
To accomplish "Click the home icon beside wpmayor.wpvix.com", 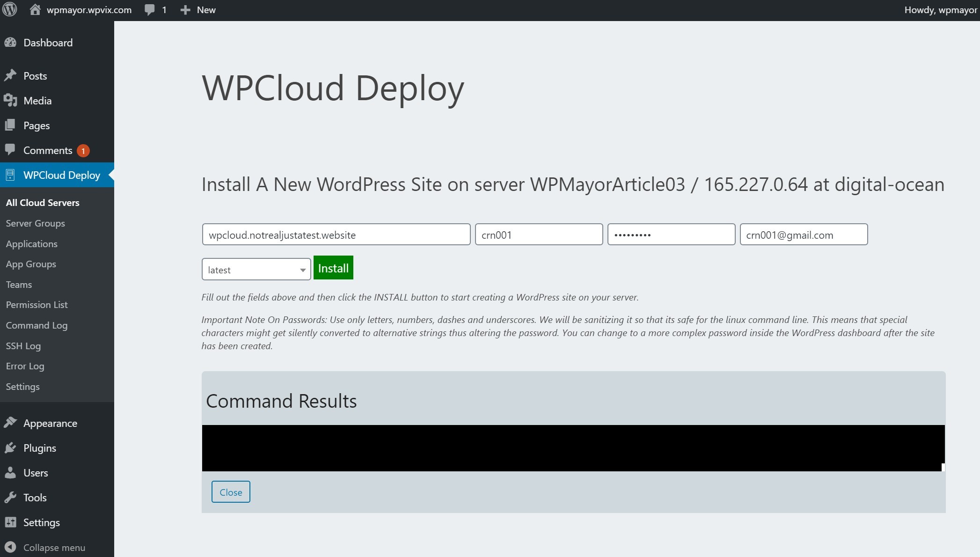I will click(x=35, y=9).
